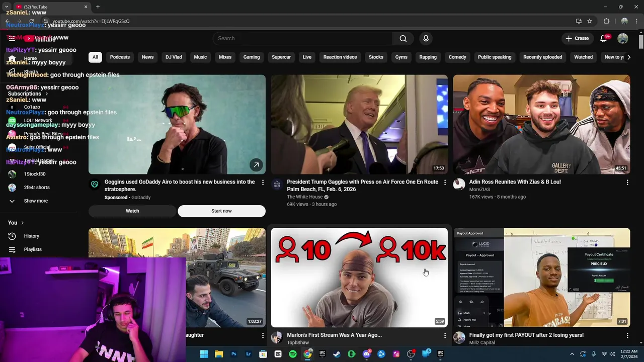Open the notifications bell
Viewport: 644px width, 362px height.
click(x=604, y=38)
